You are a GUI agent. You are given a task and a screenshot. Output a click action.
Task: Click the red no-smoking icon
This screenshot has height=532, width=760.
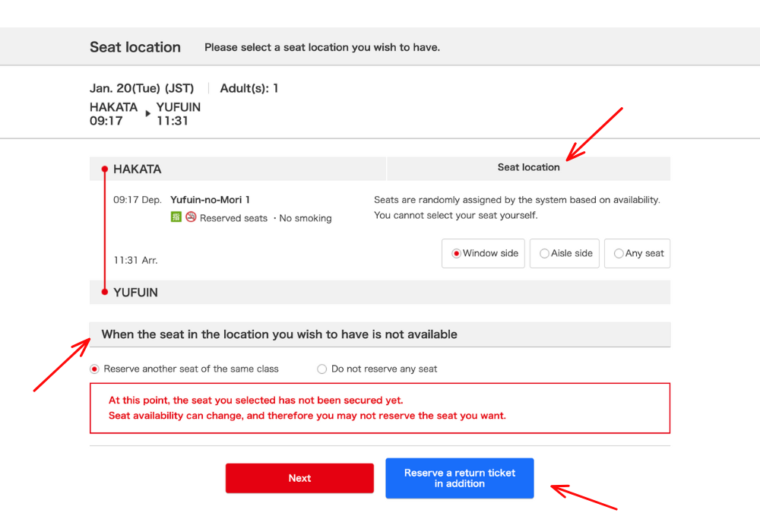click(x=191, y=217)
